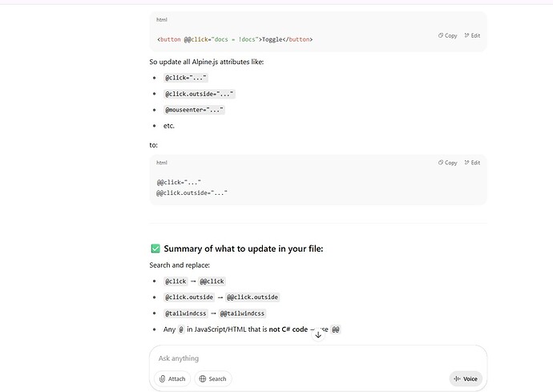Click the waveform icon in Voice button
The width and height of the screenshot is (553, 392).
457,378
